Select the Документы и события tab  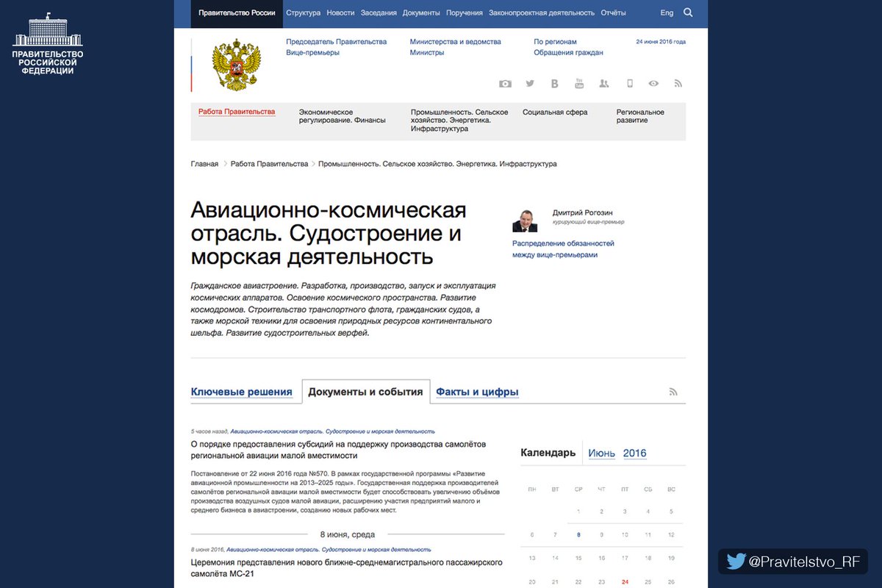point(366,392)
